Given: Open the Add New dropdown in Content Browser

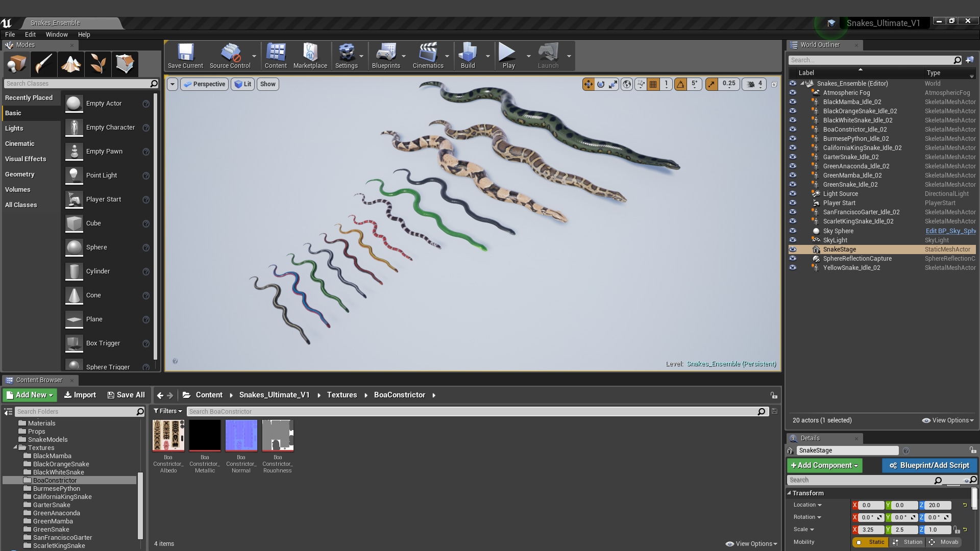Looking at the screenshot, I should pyautogui.click(x=29, y=395).
